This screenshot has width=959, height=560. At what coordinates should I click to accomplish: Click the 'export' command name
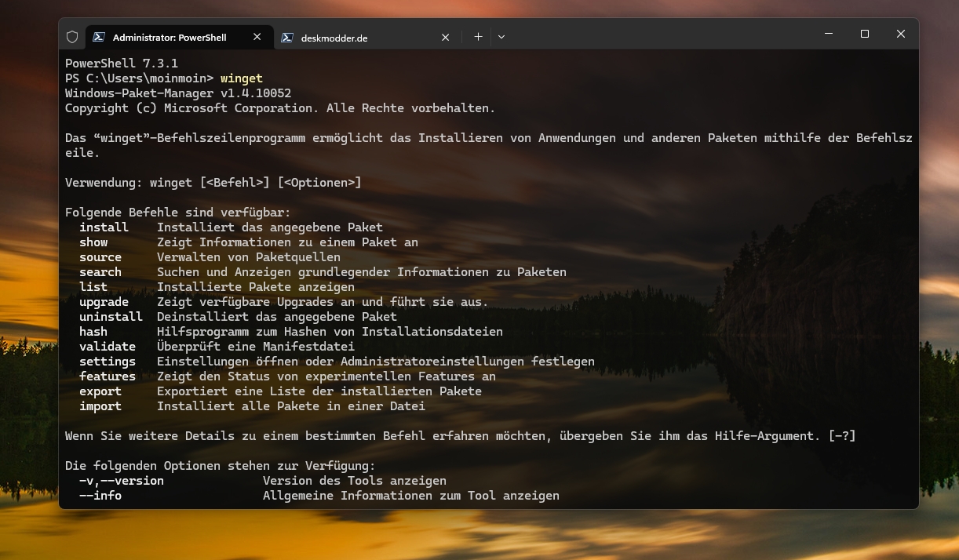pyautogui.click(x=100, y=391)
